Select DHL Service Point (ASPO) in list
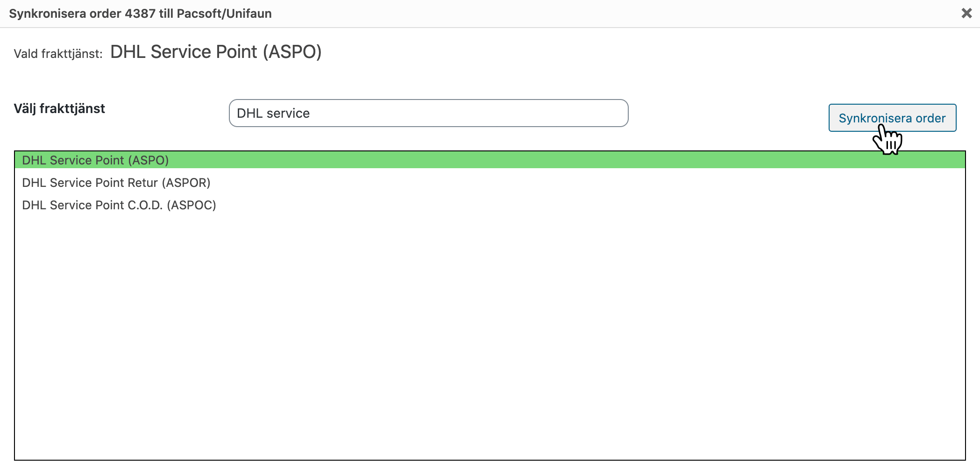 point(95,160)
